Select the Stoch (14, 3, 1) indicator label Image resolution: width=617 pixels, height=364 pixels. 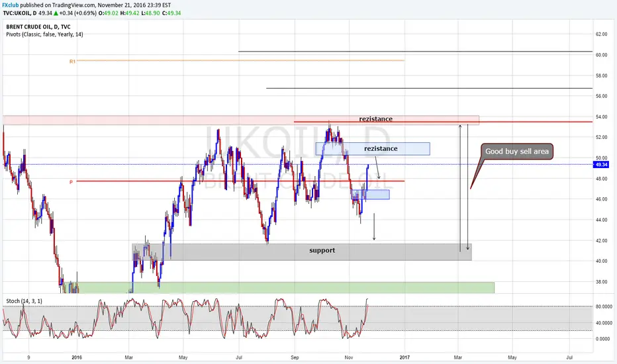coord(24,301)
